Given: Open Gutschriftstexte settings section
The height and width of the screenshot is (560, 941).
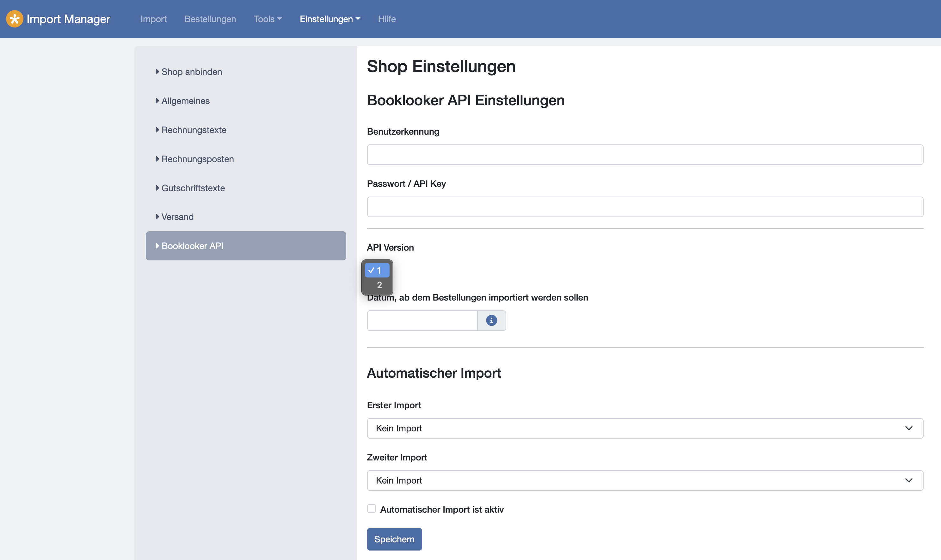Looking at the screenshot, I should 246,188.
